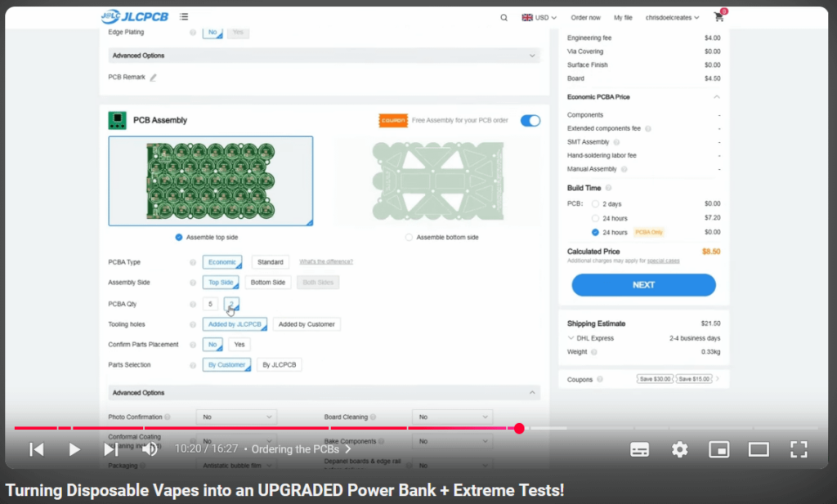Screen dimensions: 837x504
Task: Select Standard PCBA Type
Action: point(270,262)
